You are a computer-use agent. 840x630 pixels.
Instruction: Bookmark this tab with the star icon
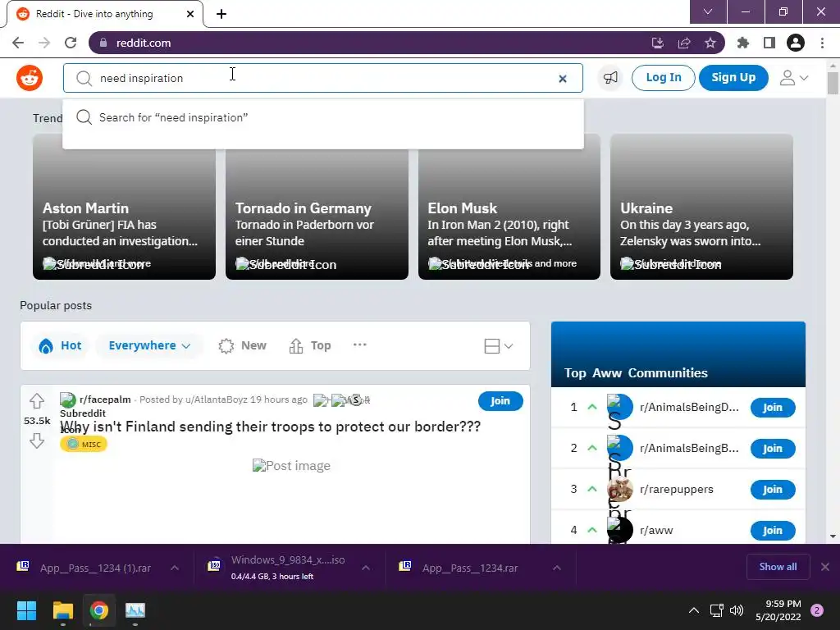(x=710, y=43)
